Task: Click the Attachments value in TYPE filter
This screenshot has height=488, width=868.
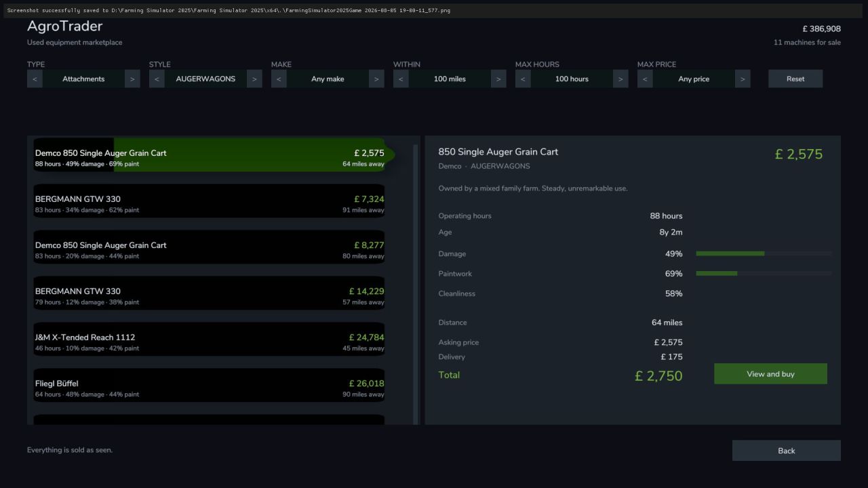Action: pos(83,79)
